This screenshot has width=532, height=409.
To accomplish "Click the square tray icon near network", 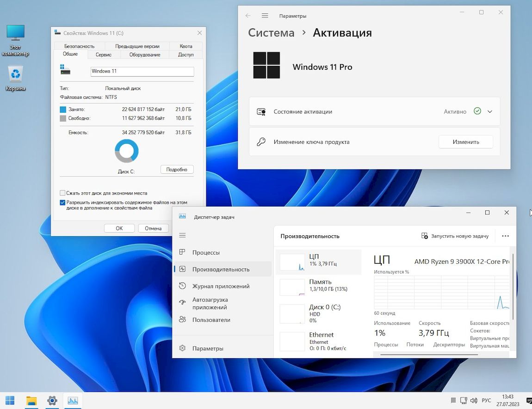I will (x=453, y=401).
